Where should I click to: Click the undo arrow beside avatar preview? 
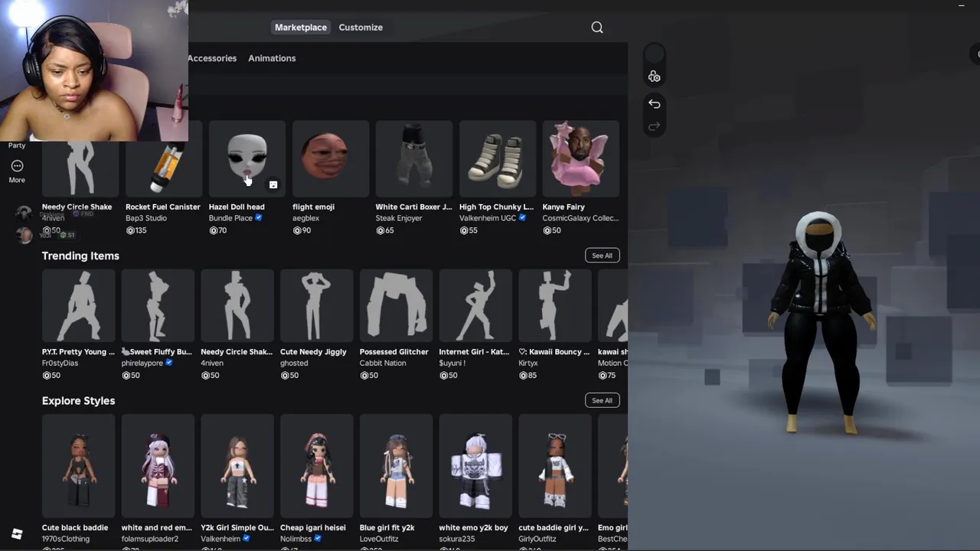(654, 103)
